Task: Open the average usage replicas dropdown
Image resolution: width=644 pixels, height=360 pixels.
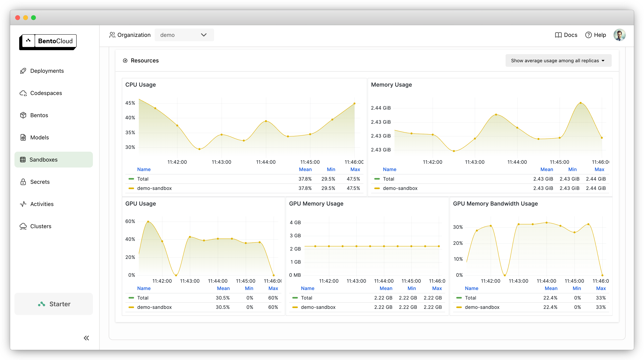Action: coord(558,60)
